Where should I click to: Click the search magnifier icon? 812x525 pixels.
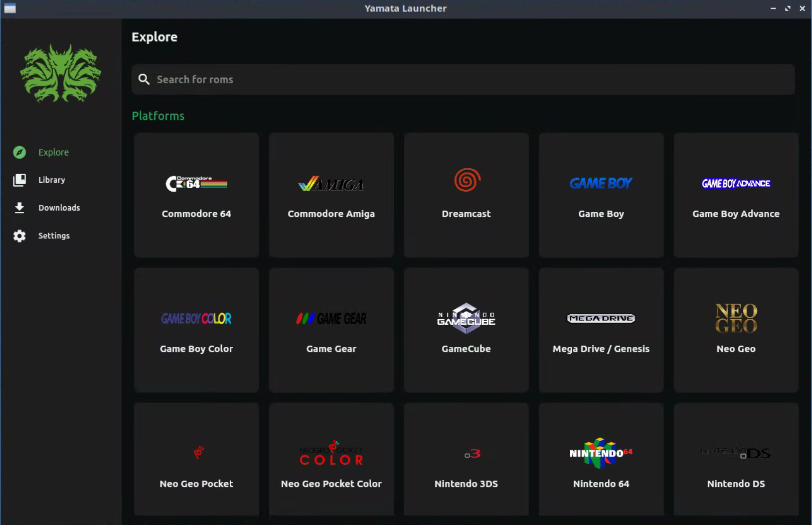pos(144,79)
